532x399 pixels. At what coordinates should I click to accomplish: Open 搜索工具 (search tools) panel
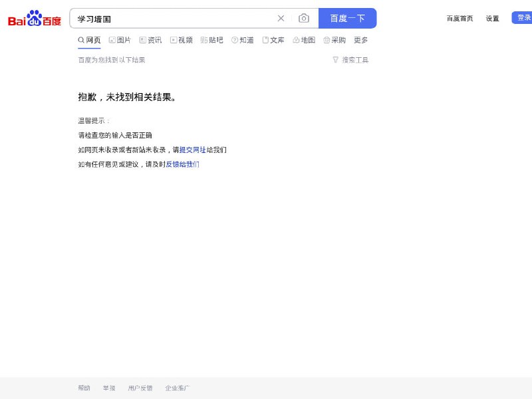[352, 60]
